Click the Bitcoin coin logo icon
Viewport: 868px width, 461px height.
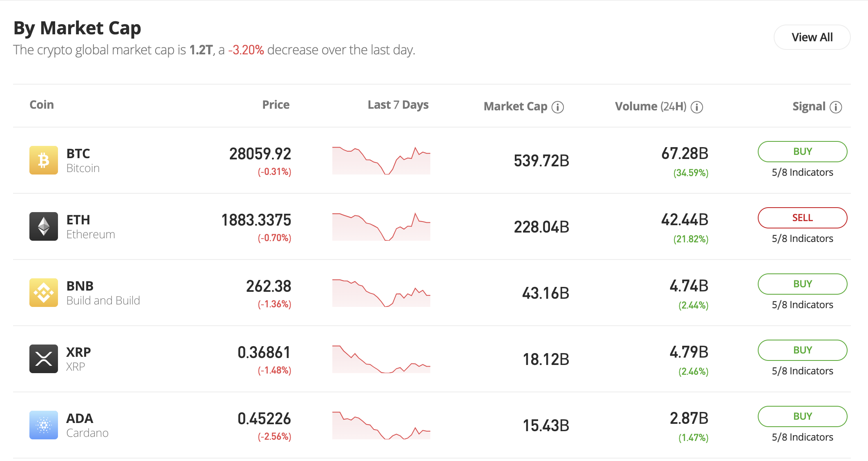tap(44, 160)
